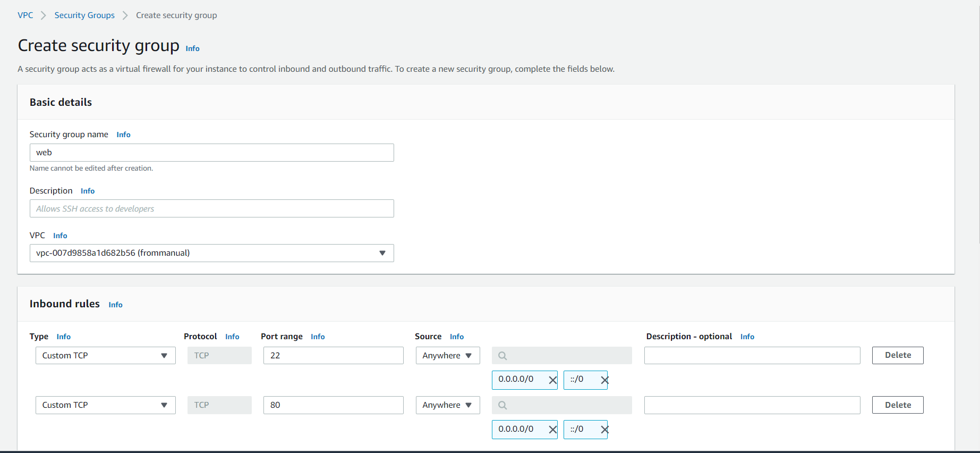Click the 'Create security group' breadcrumb text
This screenshot has width=980, height=453.
(176, 15)
